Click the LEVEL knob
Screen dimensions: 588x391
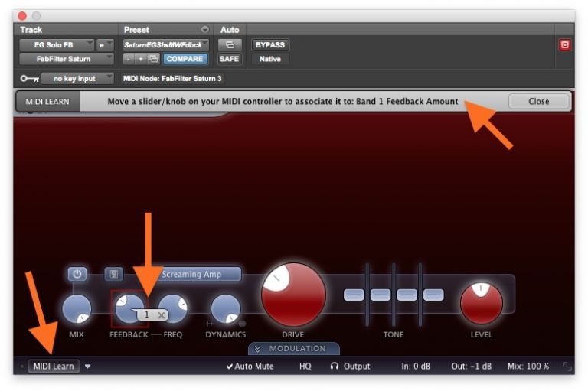pyautogui.click(x=481, y=303)
